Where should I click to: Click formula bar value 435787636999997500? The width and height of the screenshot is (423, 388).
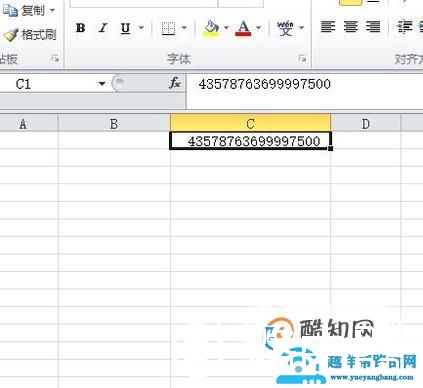(265, 84)
